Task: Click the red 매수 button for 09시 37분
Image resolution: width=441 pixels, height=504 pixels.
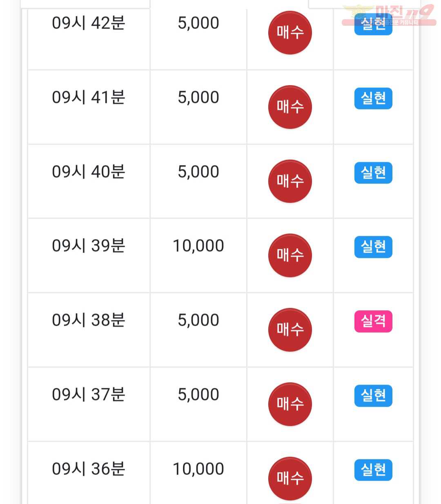Action: pos(290,404)
